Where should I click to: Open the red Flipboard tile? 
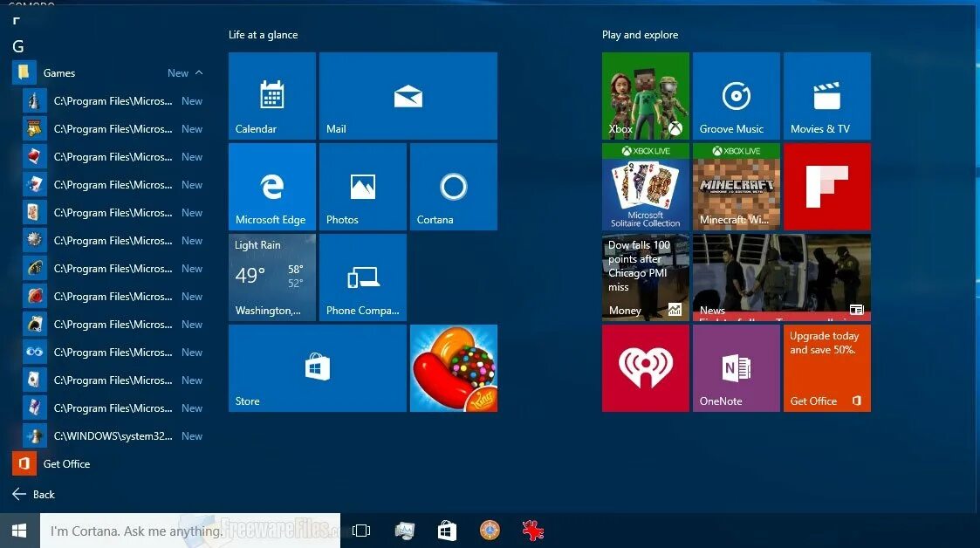pos(827,186)
